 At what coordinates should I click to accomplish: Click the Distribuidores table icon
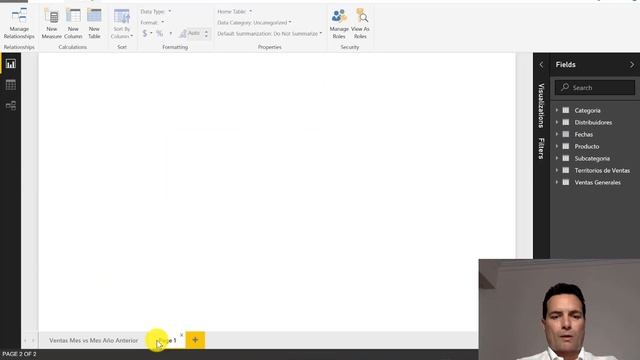tap(566, 122)
